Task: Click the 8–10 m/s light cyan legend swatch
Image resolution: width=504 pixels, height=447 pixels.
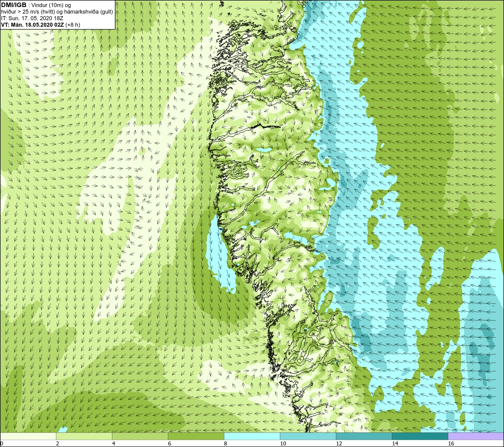Action: click(252, 436)
